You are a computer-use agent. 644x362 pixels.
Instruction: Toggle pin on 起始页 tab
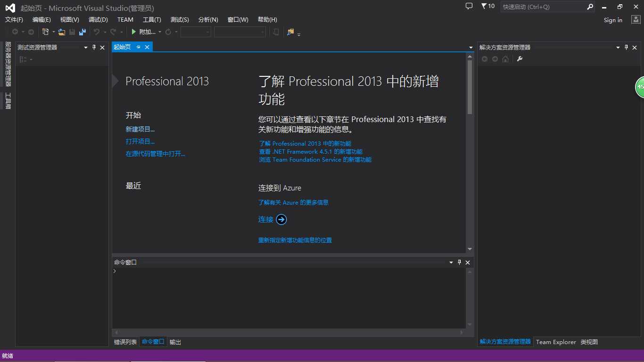click(138, 47)
